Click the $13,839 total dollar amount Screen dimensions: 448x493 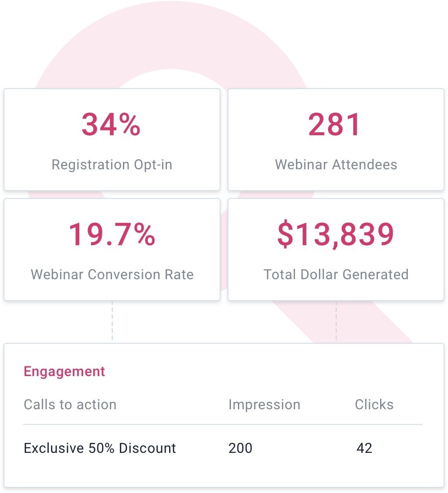click(336, 235)
